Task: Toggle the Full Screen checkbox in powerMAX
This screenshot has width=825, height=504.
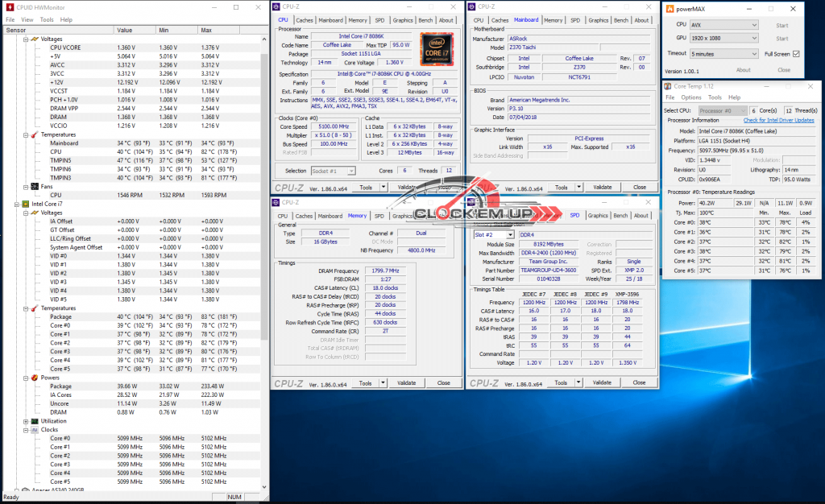Action: (x=796, y=53)
